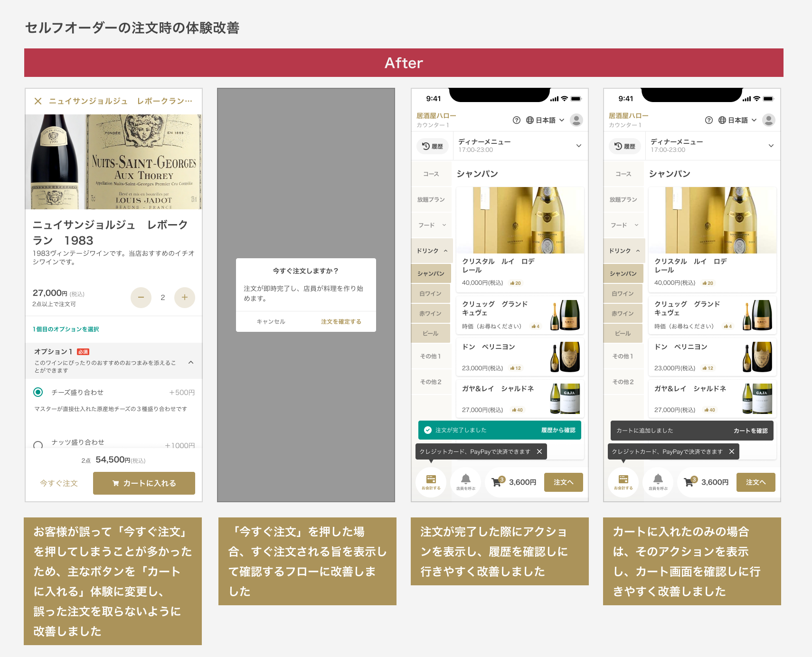Image resolution: width=812 pixels, height=657 pixels.
Task: Expand ディナーメニュー dropdown in cart-added screen
Action: pyautogui.click(x=712, y=146)
